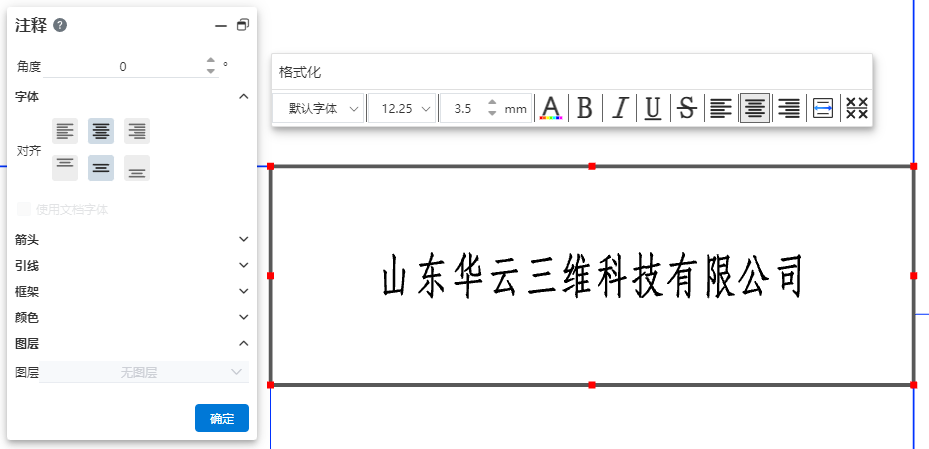Viewport: 929px width, 449px height.
Task: Click the text width fit icon
Action: (x=822, y=108)
